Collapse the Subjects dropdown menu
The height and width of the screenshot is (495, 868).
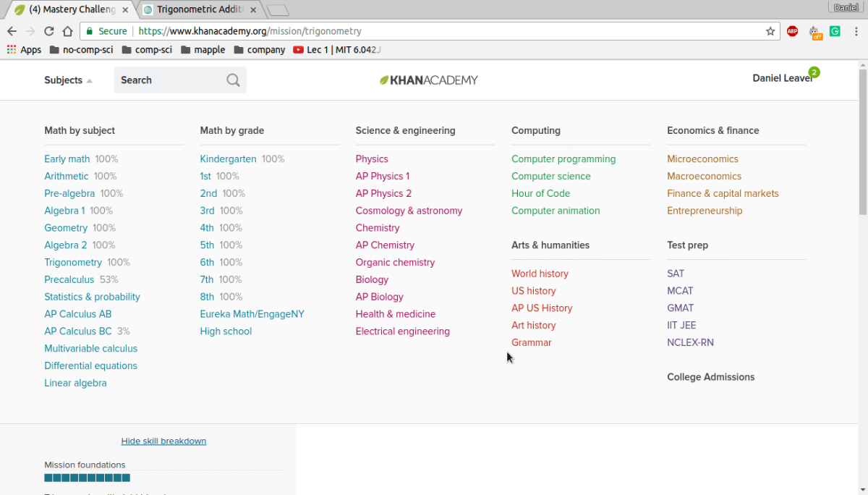[68, 80]
